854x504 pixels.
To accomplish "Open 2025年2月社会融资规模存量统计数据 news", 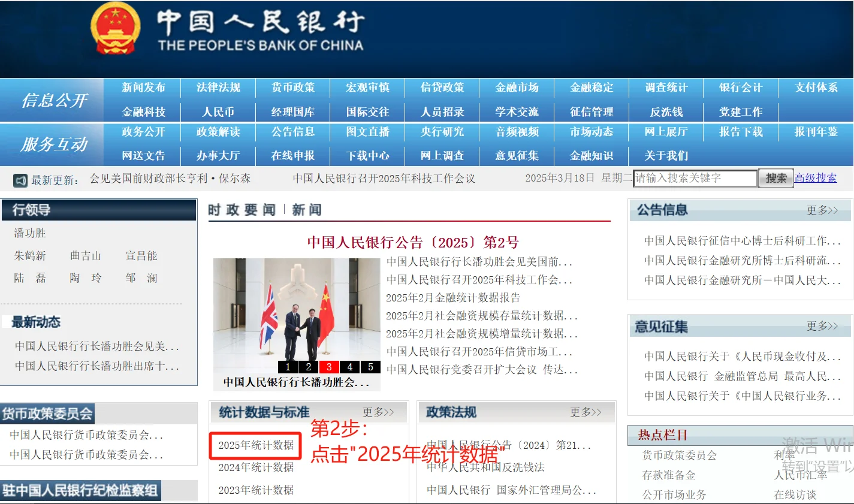I will [482, 316].
